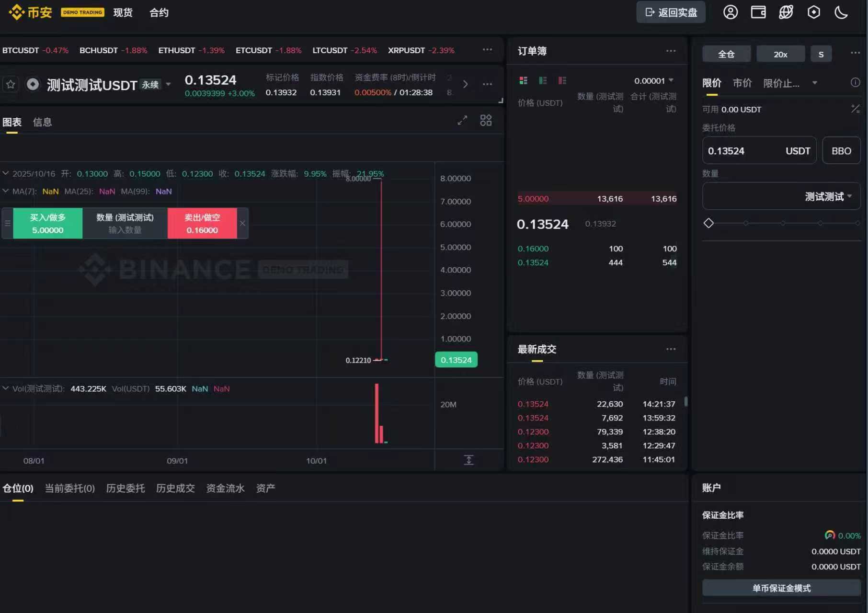
Task: Add 测试测试USDT to favorites with star
Action: tap(11, 85)
